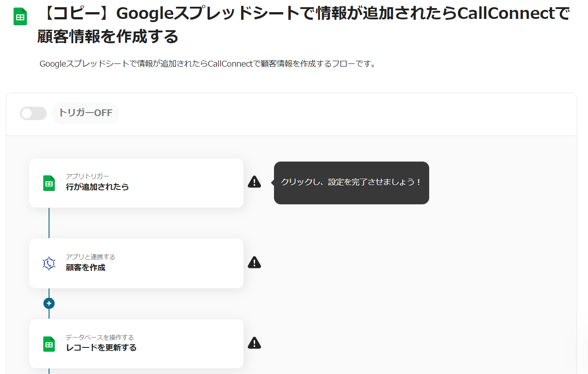Click the warning icon next to 顧客を作成

(254, 262)
